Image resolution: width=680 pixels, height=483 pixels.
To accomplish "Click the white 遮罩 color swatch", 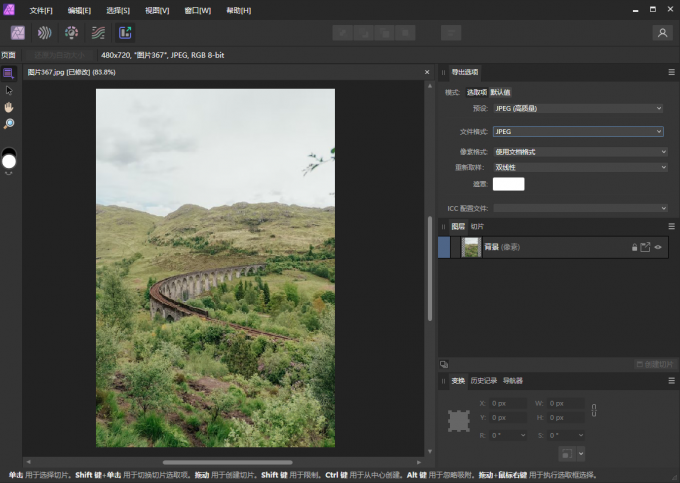I will (x=508, y=184).
